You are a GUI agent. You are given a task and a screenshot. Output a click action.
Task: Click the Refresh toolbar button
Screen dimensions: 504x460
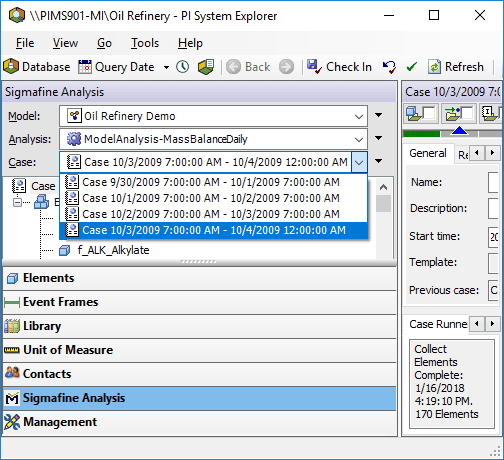(456, 67)
